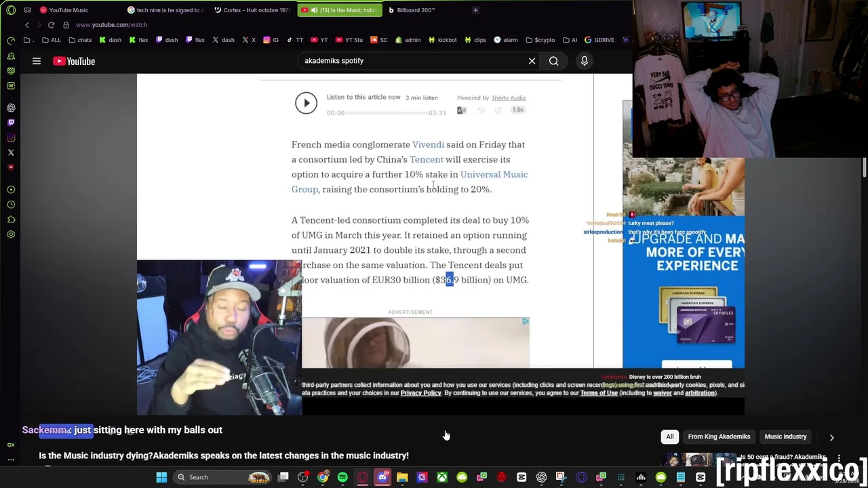Open the clips bookmark

pyautogui.click(x=475, y=40)
